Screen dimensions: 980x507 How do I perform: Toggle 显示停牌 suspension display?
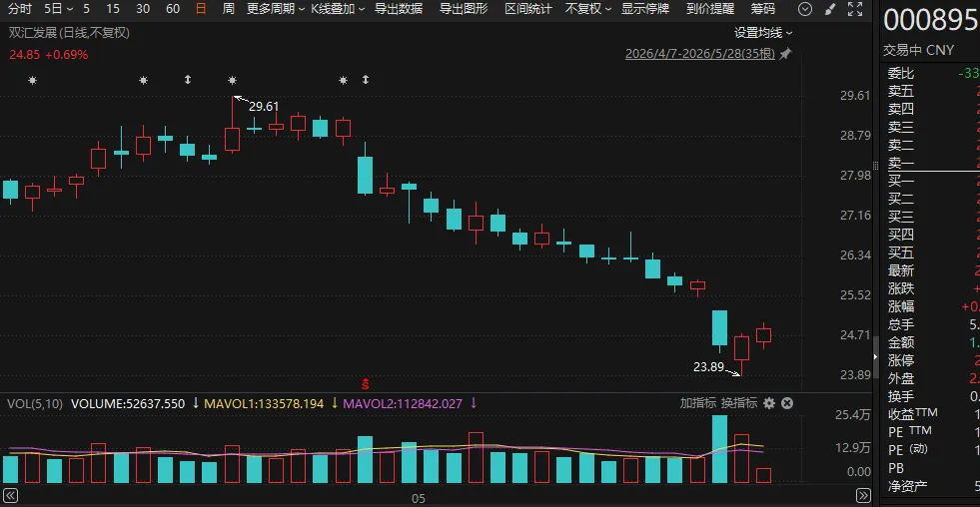pyautogui.click(x=645, y=9)
